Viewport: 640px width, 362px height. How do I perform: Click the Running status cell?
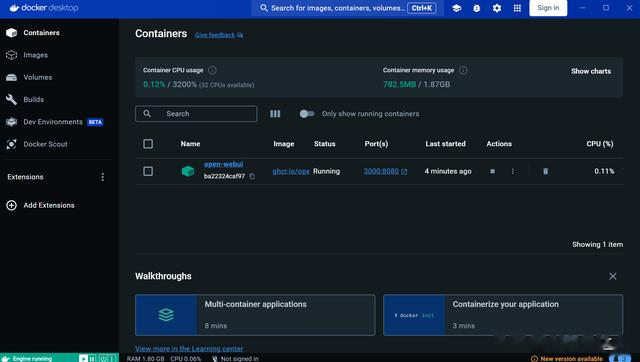(326, 171)
